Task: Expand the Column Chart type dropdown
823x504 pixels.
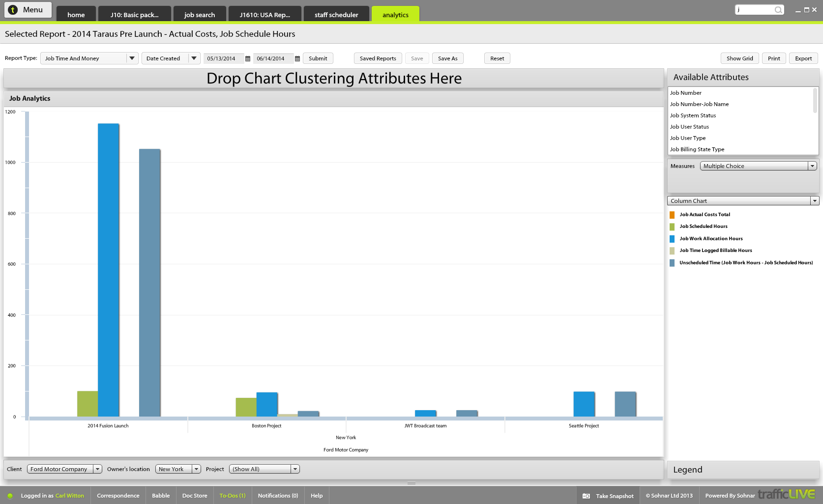Action: [815, 201]
